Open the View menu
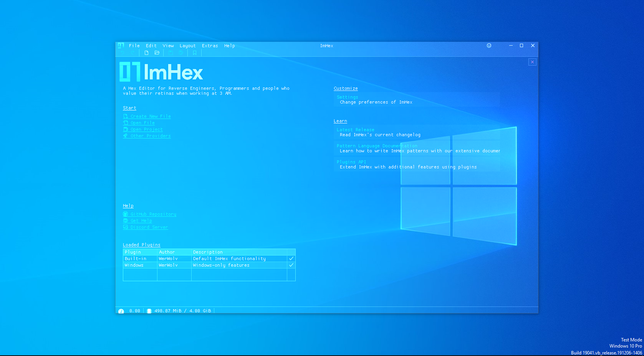Screen dimensions: 644x356 tap(168, 46)
